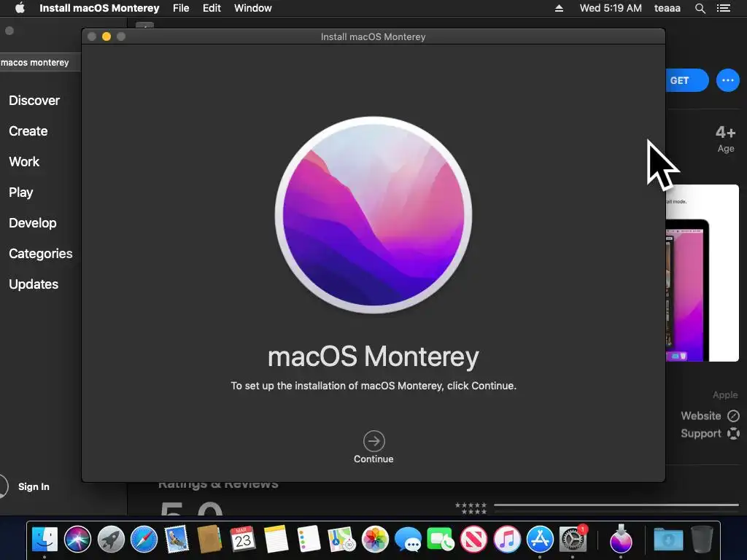Image resolution: width=747 pixels, height=560 pixels.
Task: Open Messages speech bubble icon in Dock
Action: pos(408,540)
